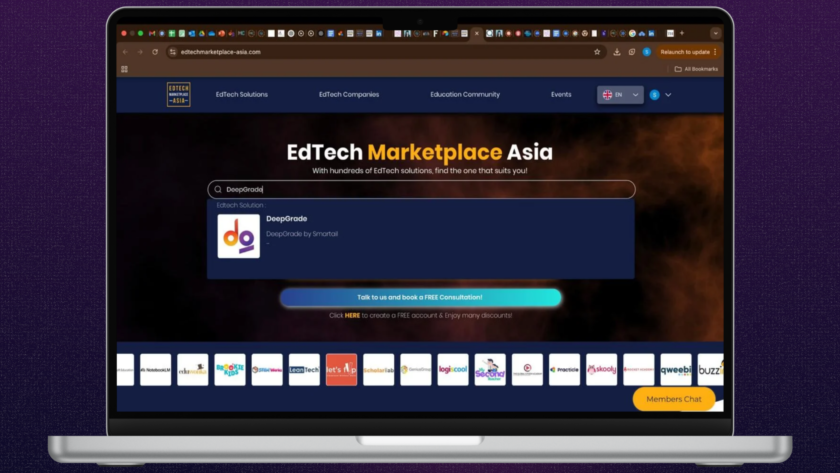Open the Practicle logo tile
Image resolution: width=840 pixels, height=473 pixels.
coord(564,370)
